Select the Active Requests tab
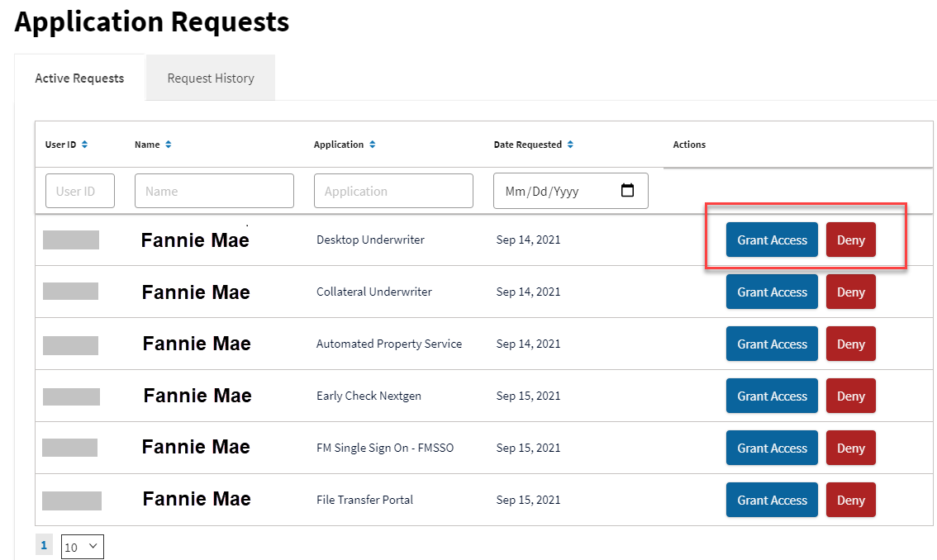Image resolution: width=937 pixels, height=560 pixels. 79,78
